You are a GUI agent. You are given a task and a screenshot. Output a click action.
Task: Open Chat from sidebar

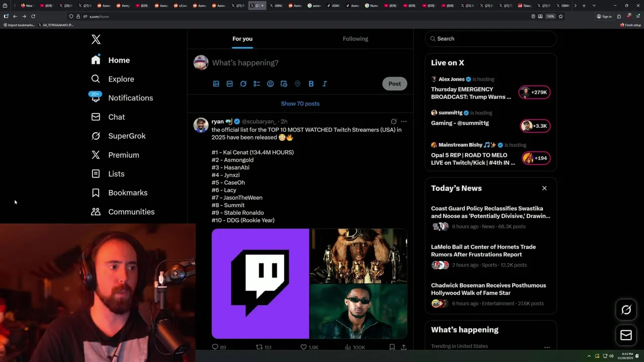coord(108,117)
